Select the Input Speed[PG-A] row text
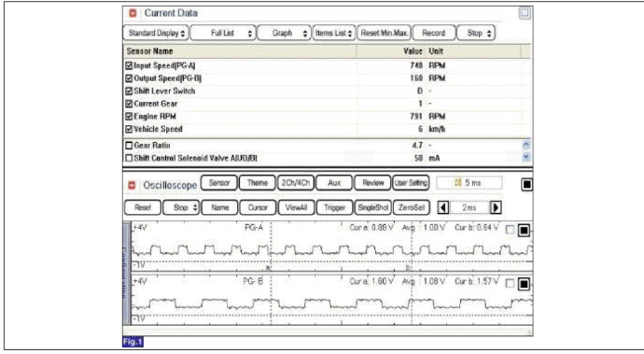Screen dimensions: 644x354 (x=164, y=65)
